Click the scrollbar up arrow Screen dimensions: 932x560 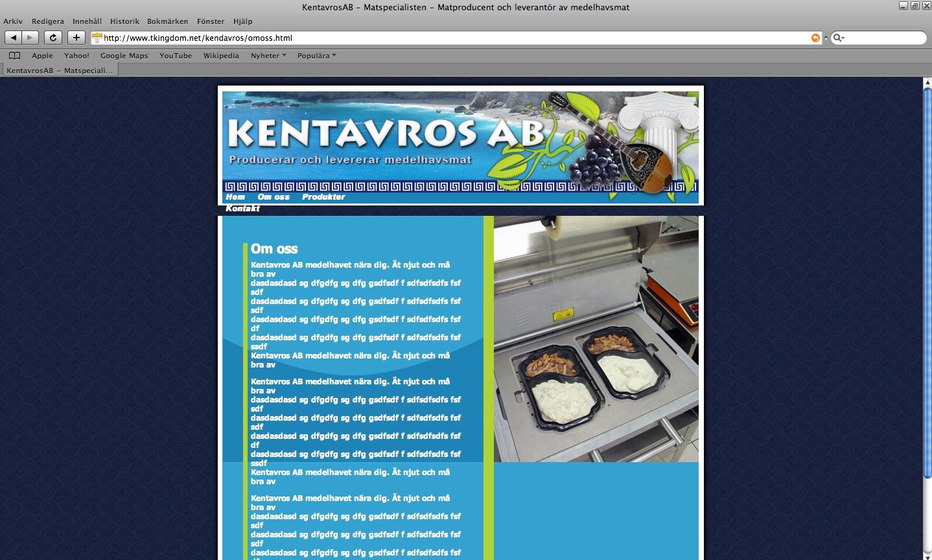coord(927,82)
